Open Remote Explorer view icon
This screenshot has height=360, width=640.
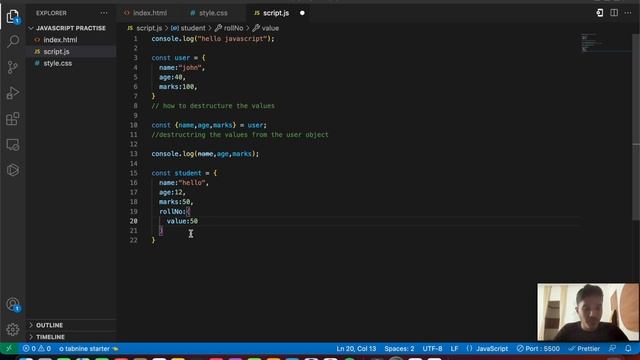13,144
